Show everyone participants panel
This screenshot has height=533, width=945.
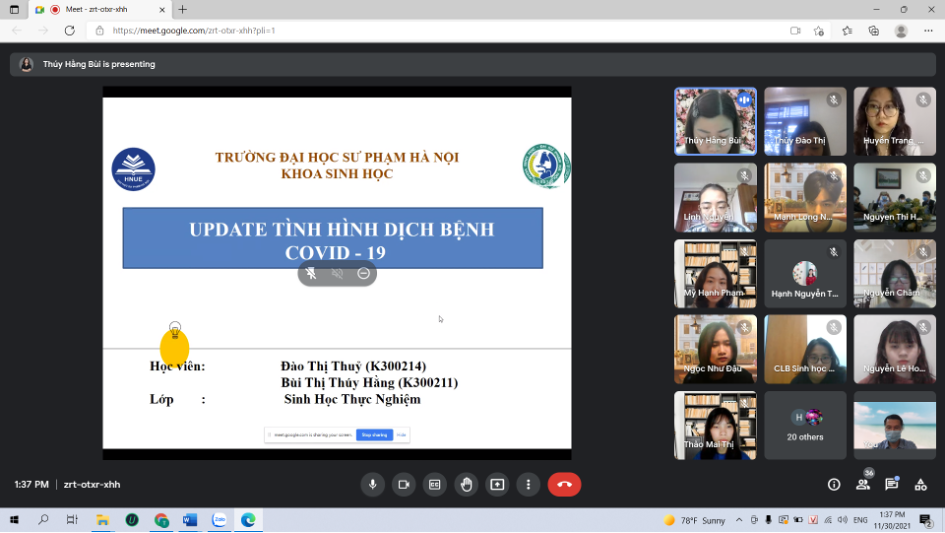coord(863,485)
